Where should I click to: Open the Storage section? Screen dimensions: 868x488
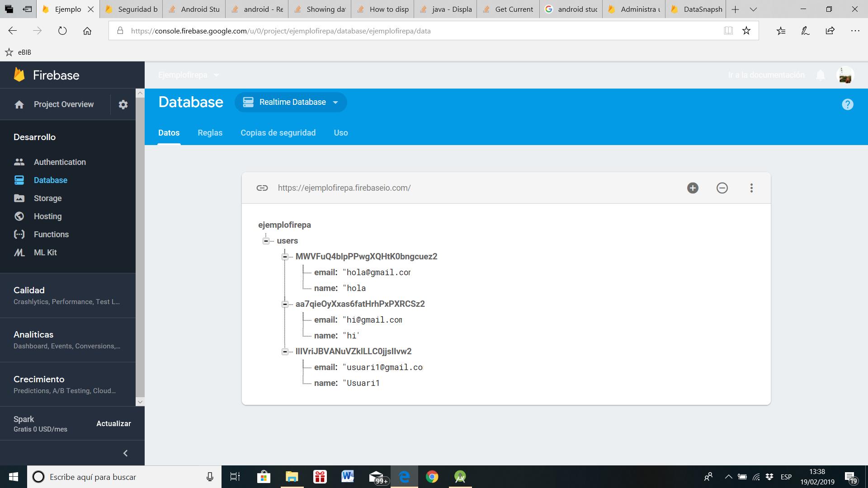coord(47,198)
